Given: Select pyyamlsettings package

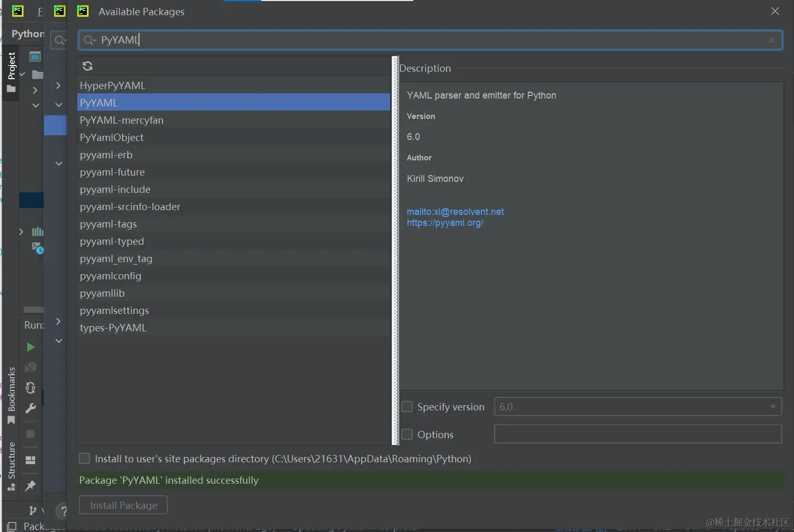Looking at the screenshot, I should [x=234, y=310].
